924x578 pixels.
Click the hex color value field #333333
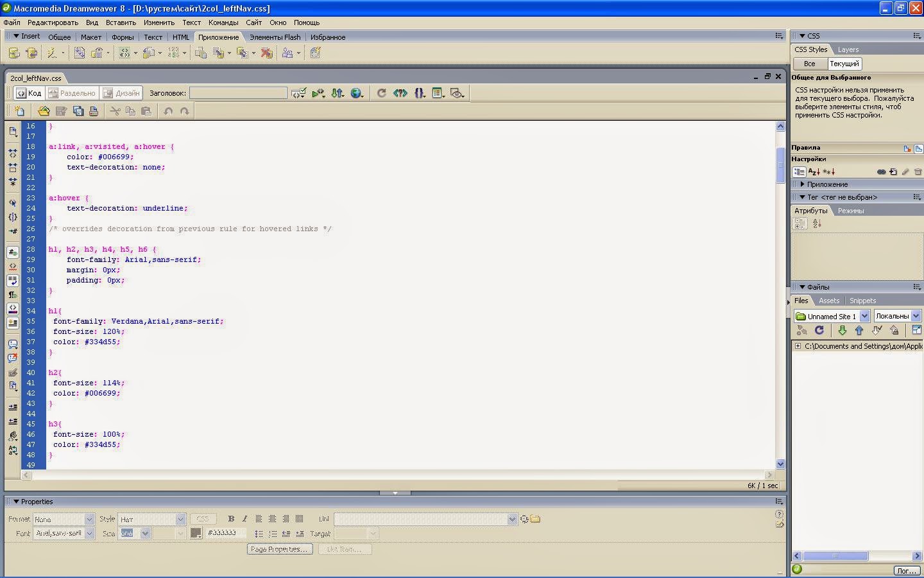click(225, 533)
